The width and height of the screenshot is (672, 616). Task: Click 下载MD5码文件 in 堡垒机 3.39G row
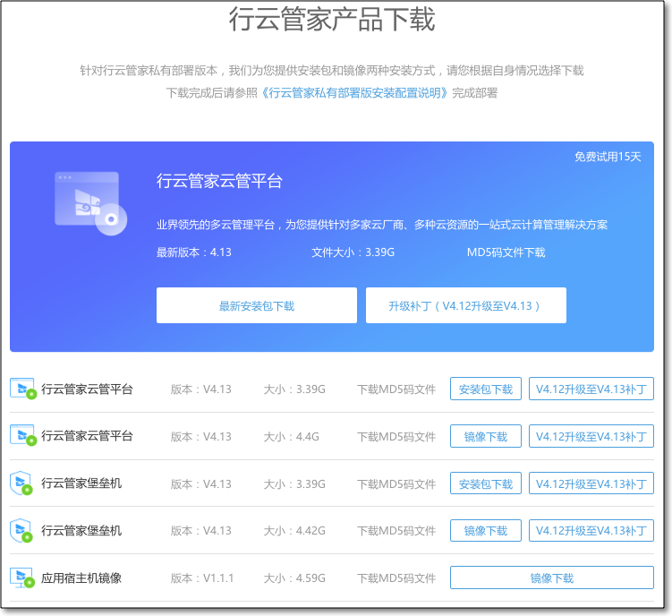[396, 483]
